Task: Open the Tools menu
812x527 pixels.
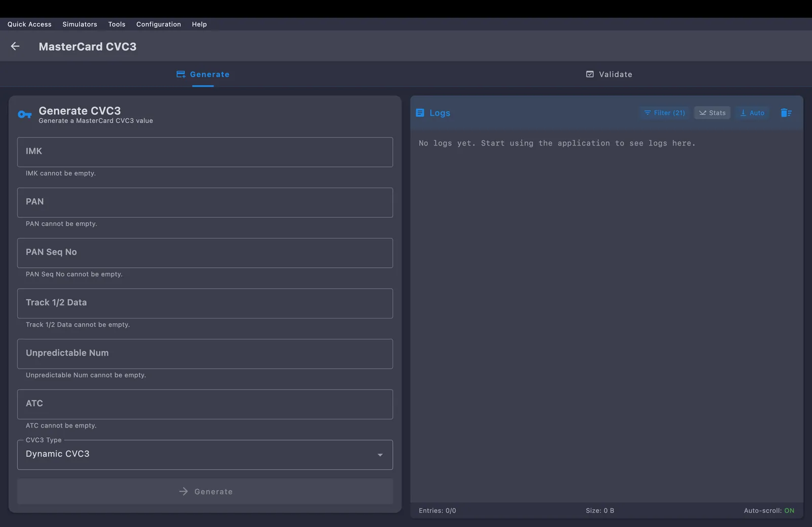Action: 117,24
